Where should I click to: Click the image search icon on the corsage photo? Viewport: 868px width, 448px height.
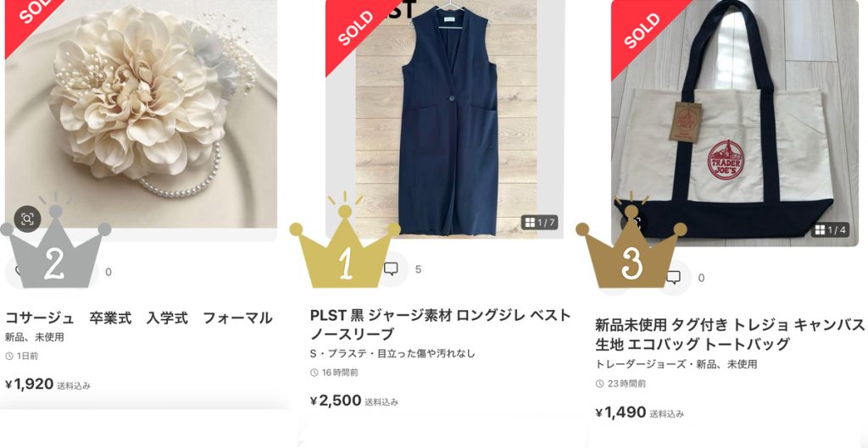(x=27, y=219)
